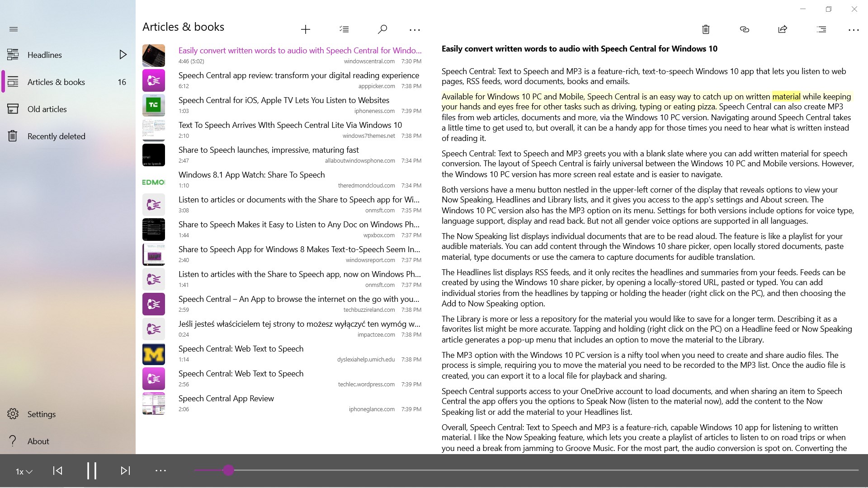Open the article link icon
This screenshot has width=868, height=488.
[x=744, y=29]
